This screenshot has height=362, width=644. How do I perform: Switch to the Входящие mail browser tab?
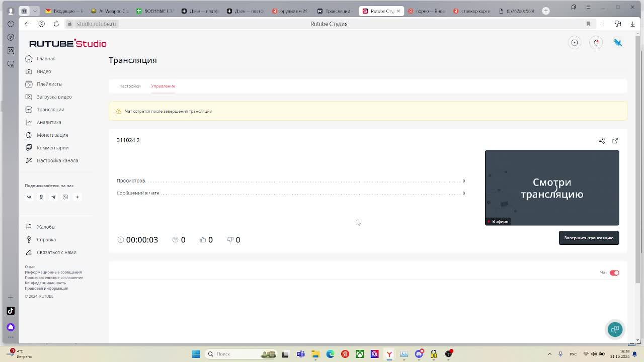pyautogui.click(x=63, y=11)
